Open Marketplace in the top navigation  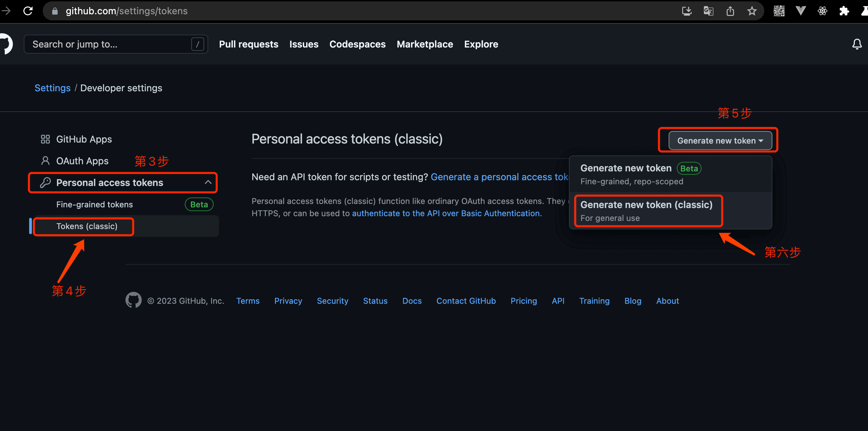425,44
